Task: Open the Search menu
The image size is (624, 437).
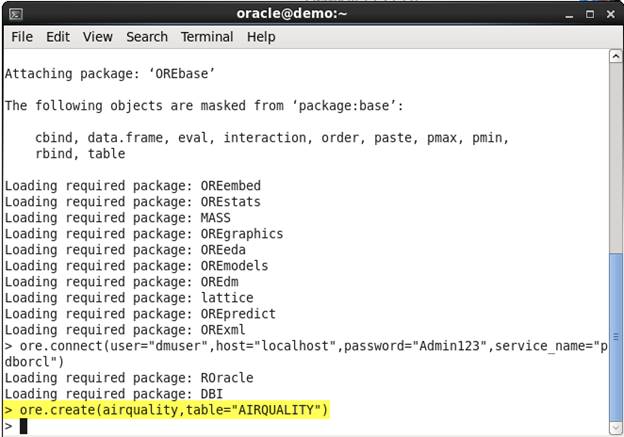Action: pos(147,37)
